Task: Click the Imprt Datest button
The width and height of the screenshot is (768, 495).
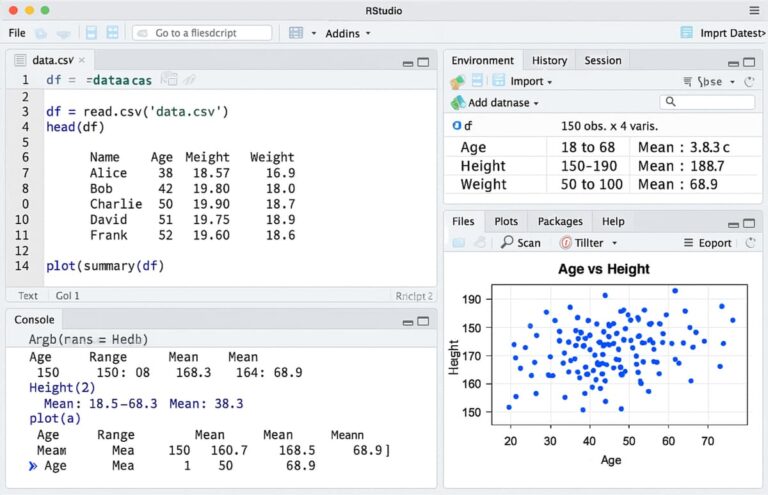Action: pyautogui.click(x=723, y=33)
